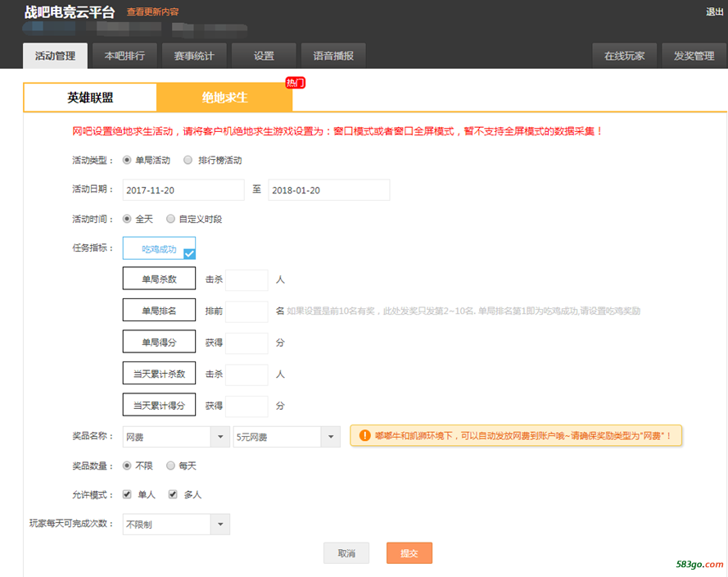
Task: Deselect the 吃鸡成功 task target
Action: point(159,248)
